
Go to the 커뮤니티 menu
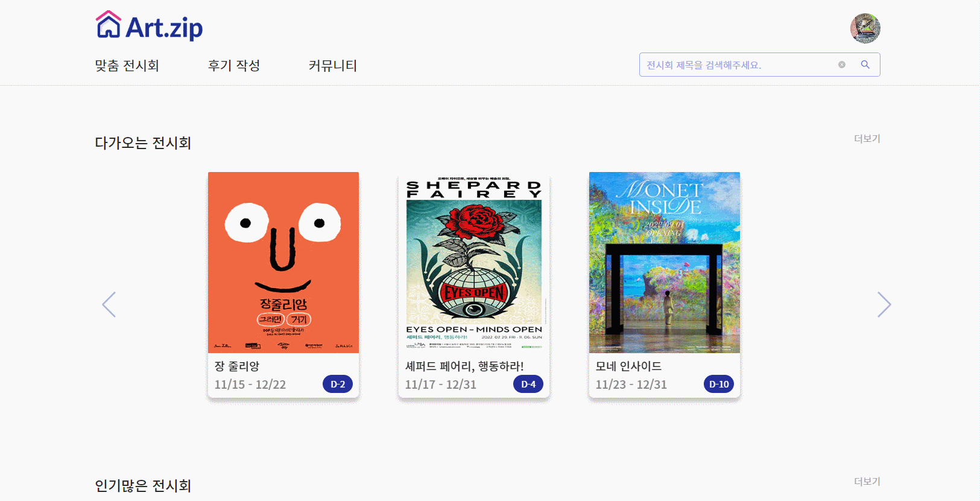(333, 65)
